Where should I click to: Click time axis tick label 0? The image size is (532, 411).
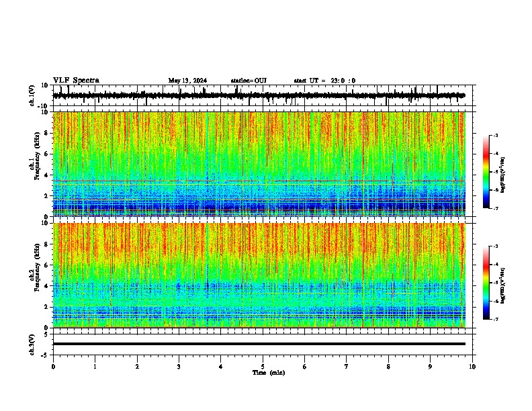[53, 367]
